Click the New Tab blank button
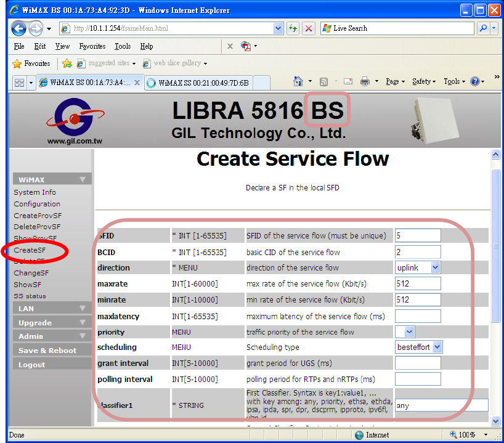 tap(261, 83)
